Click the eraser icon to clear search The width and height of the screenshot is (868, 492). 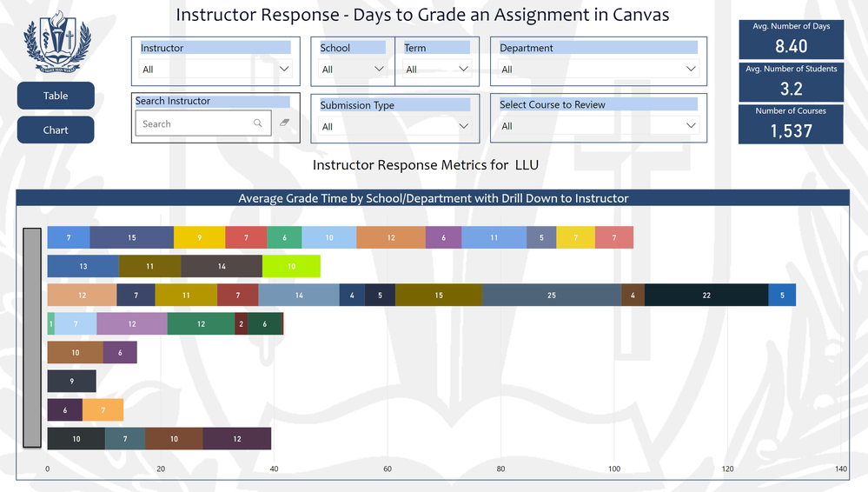tap(284, 123)
